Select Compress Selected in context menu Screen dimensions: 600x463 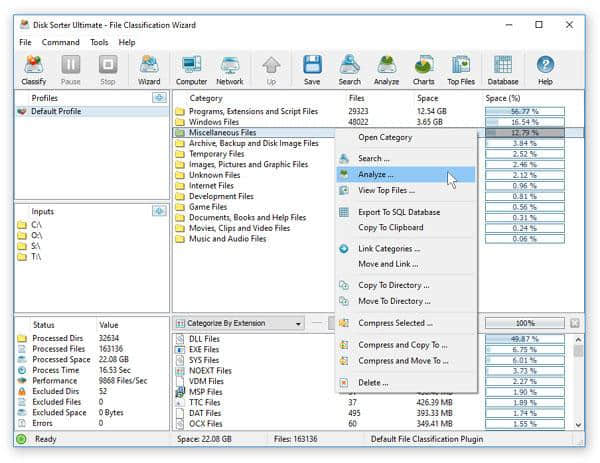[395, 323]
